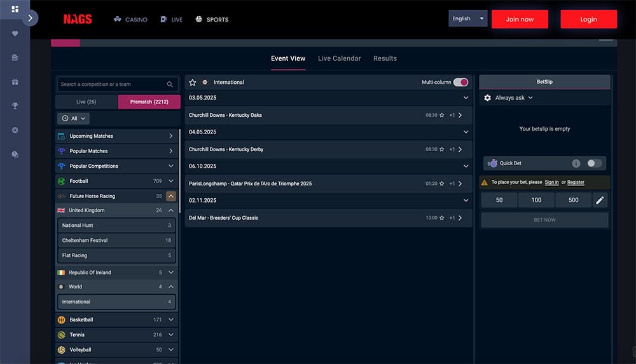
Task: Open betslip settings gear icon
Action: (488, 98)
